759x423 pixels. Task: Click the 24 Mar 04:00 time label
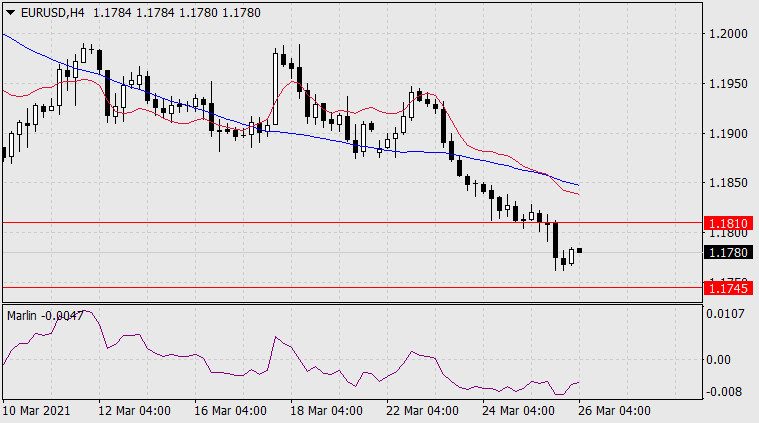pyautogui.click(x=518, y=411)
